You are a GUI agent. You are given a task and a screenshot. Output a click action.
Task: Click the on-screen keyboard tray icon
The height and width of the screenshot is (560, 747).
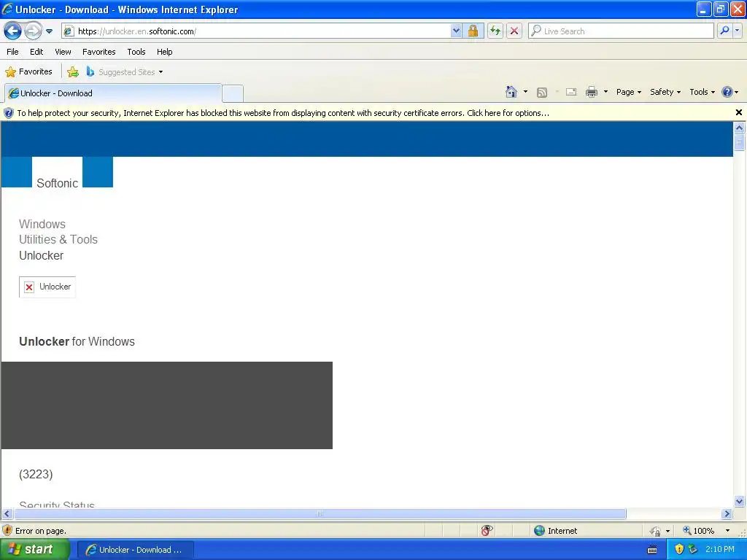[x=652, y=550]
